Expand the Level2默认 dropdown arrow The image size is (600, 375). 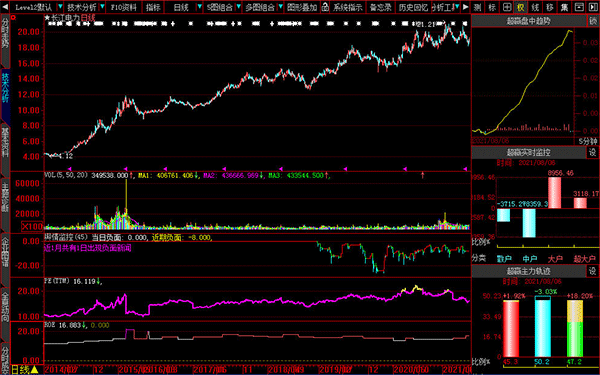pyautogui.click(x=60, y=7)
